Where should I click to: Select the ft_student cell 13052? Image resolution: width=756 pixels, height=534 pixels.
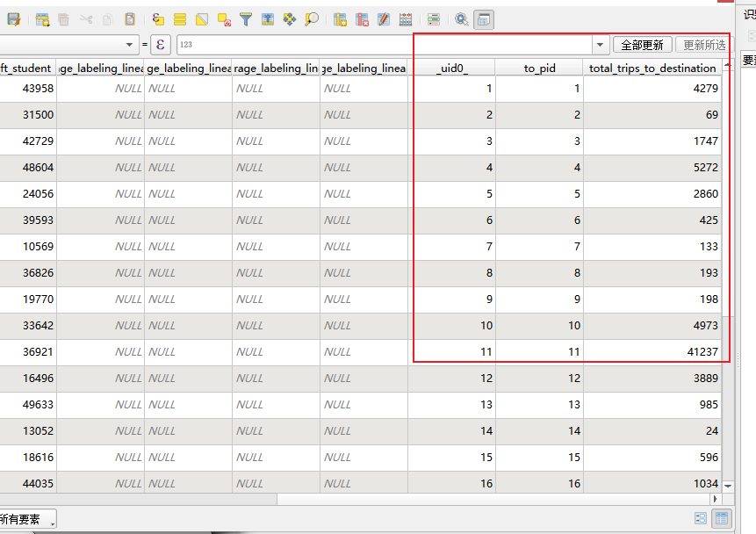[x=28, y=431]
